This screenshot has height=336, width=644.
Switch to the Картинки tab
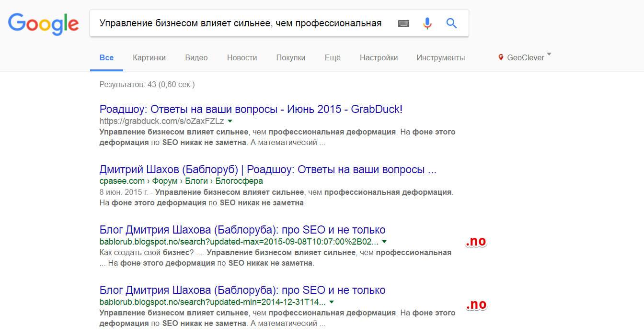click(x=149, y=57)
